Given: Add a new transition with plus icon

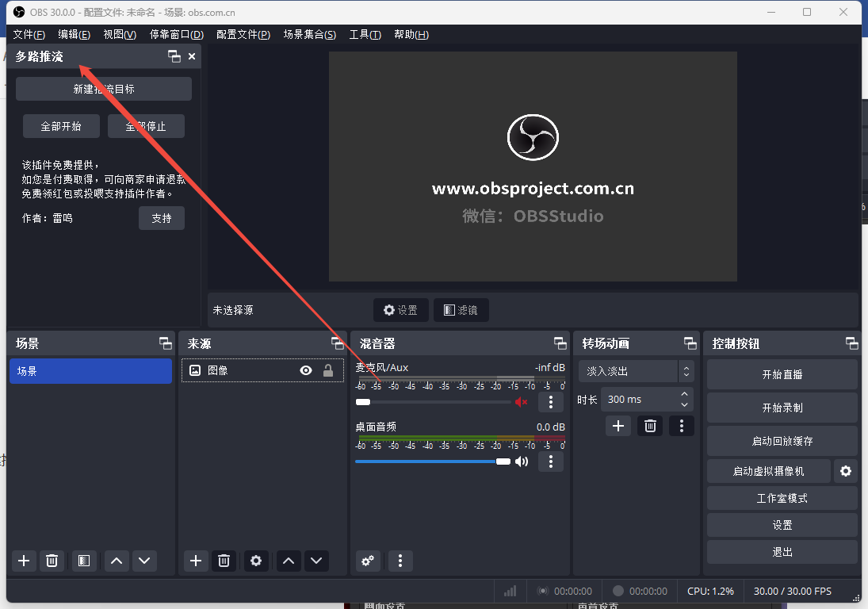Looking at the screenshot, I should point(618,426).
